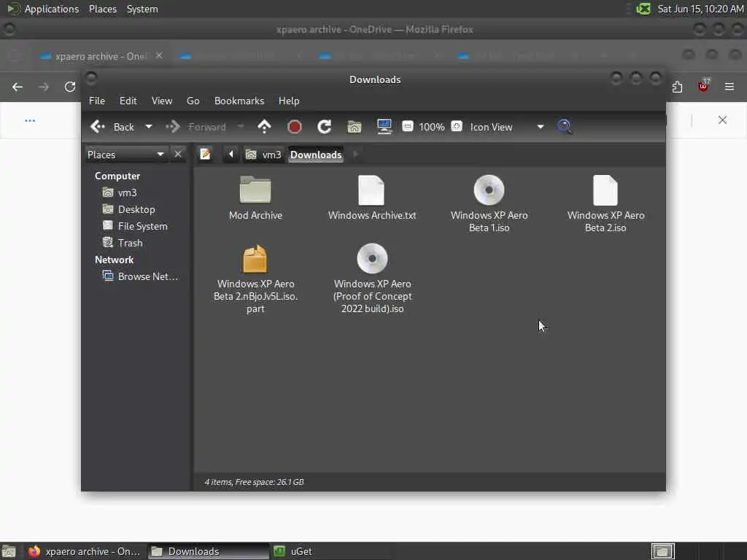Select vm3 in the Places sidebar
The image size is (747, 560).
click(120, 192)
